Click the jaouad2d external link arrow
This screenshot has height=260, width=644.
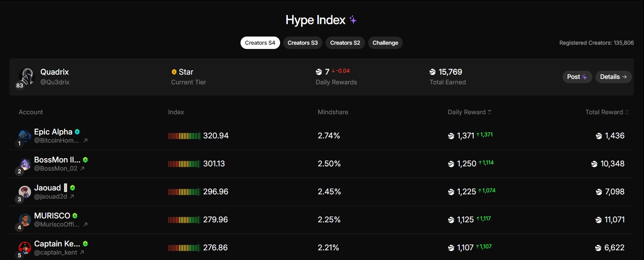(x=72, y=197)
